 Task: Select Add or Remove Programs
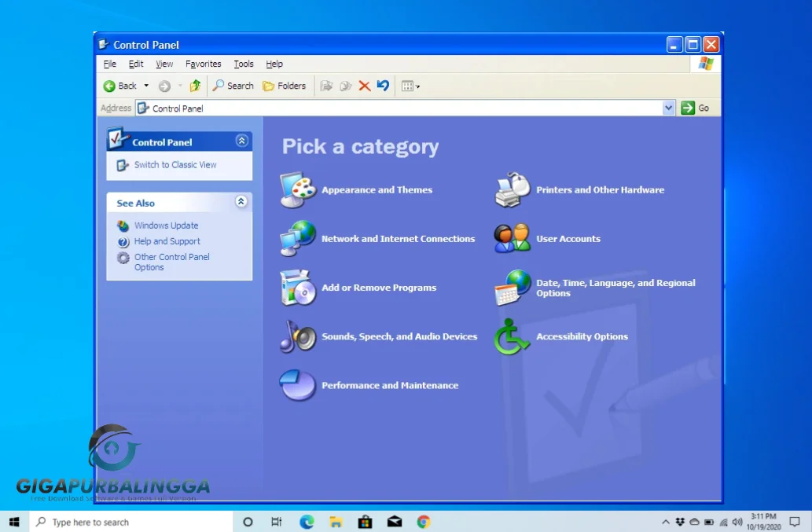(378, 288)
